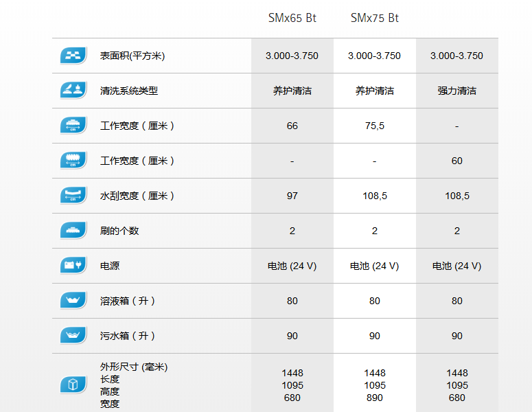This screenshot has height=412, width=532.
Task: Click the squeegee width value 97
Action: click(x=292, y=196)
